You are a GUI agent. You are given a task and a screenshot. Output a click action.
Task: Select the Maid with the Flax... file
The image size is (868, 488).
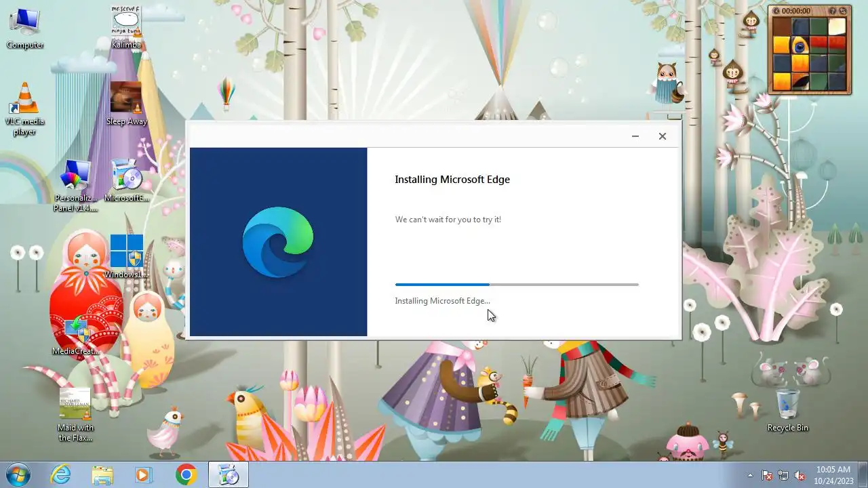click(x=76, y=415)
